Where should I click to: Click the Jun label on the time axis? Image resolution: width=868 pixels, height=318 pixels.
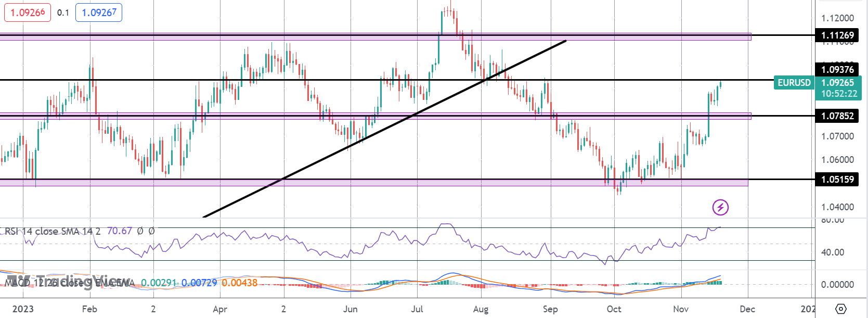pos(350,309)
